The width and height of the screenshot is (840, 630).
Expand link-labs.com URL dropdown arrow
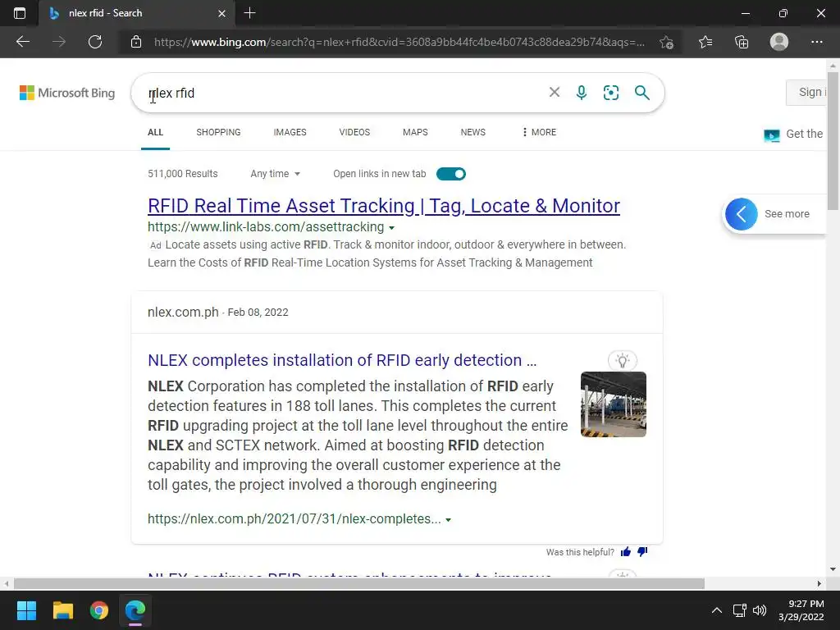click(391, 228)
